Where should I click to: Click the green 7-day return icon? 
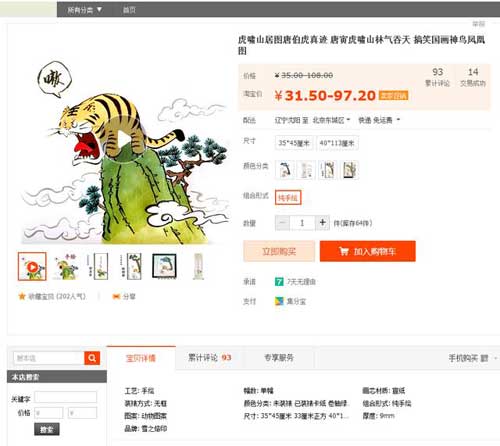(x=279, y=282)
